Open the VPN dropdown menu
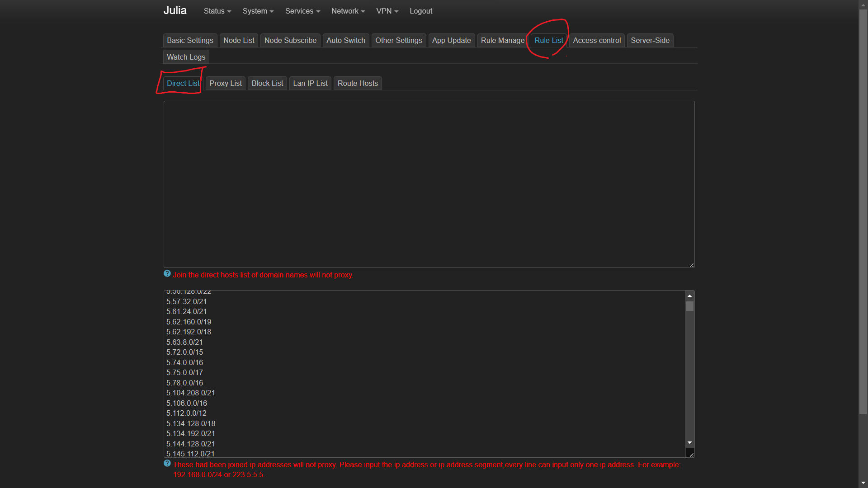The width and height of the screenshot is (868, 488). (x=387, y=11)
